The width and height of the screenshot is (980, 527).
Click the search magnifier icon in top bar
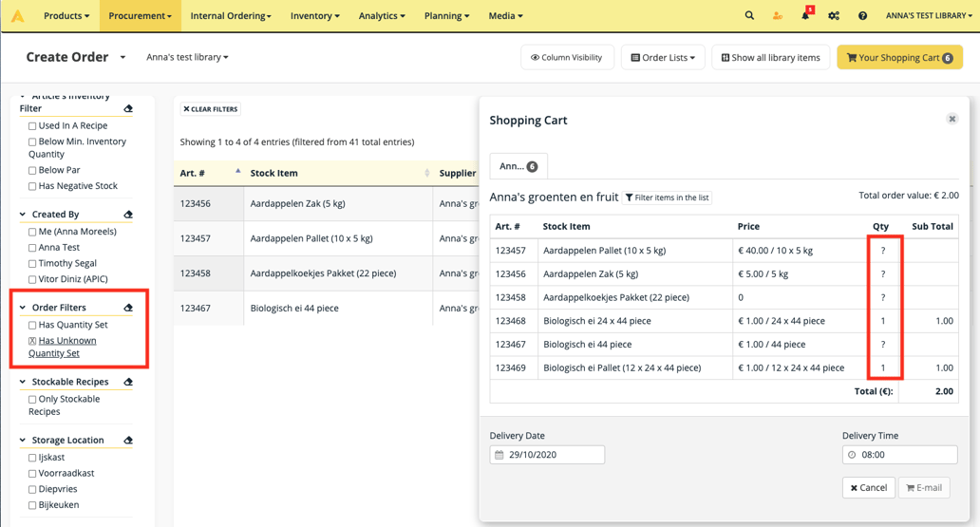[x=749, y=15]
